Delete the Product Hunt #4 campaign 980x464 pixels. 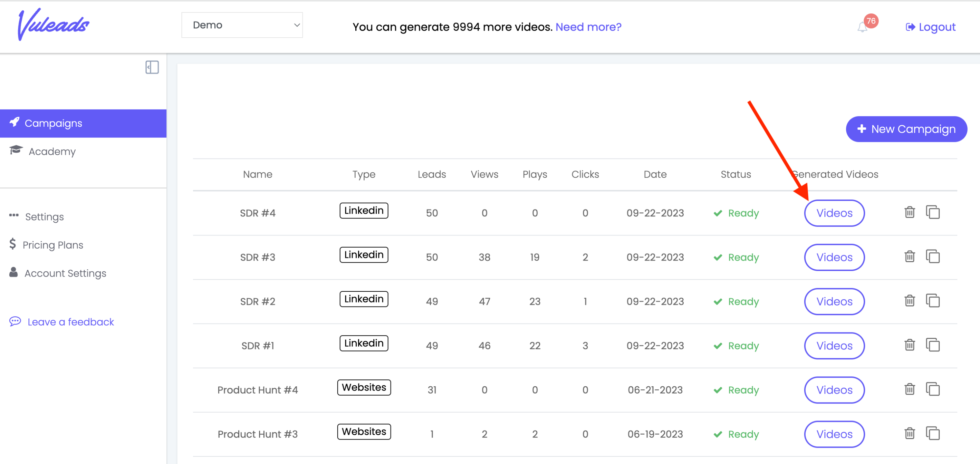pyautogui.click(x=910, y=389)
